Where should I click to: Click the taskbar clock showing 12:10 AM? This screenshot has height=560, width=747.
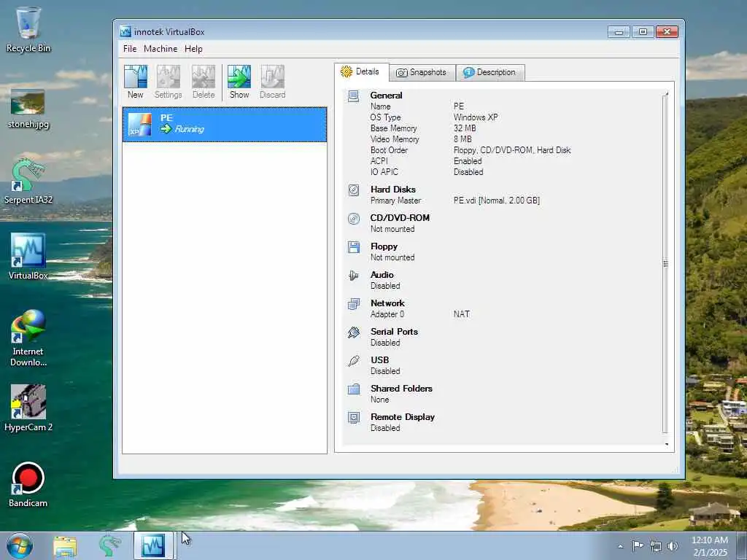click(x=710, y=546)
